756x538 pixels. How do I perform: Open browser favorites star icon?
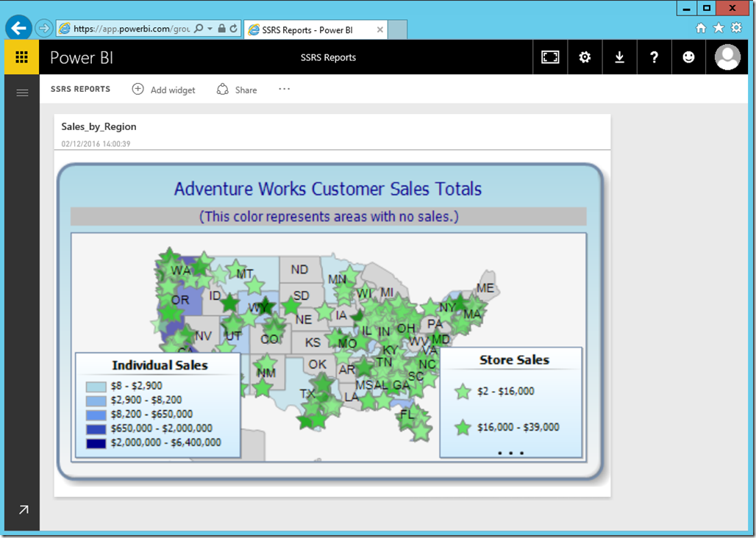pyautogui.click(x=718, y=28)
